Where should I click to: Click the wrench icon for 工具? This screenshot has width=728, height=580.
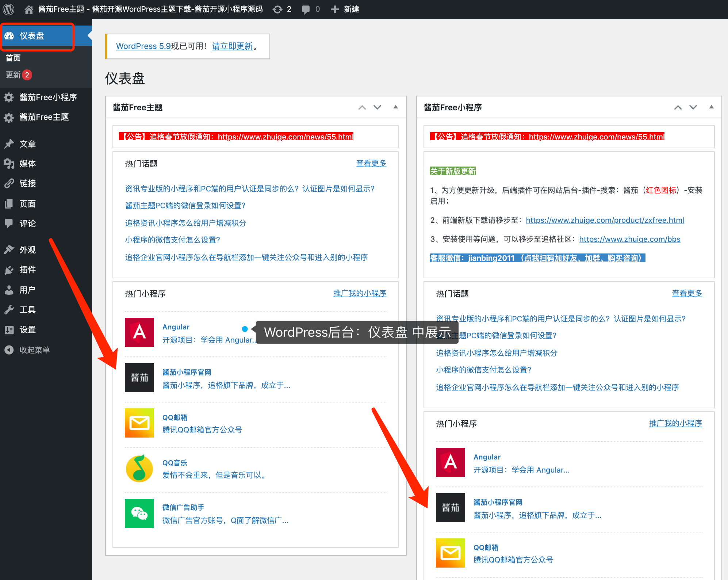(x=9, y=310)
